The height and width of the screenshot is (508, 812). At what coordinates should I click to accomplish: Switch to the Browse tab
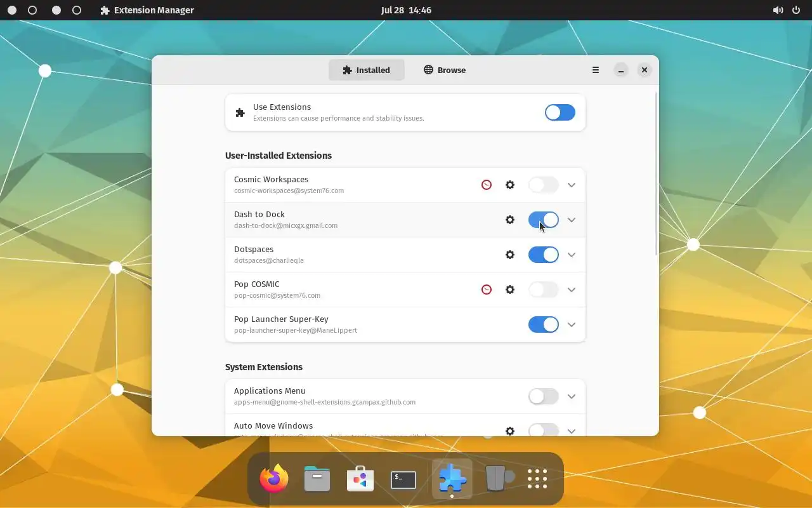tap(445, 70)
